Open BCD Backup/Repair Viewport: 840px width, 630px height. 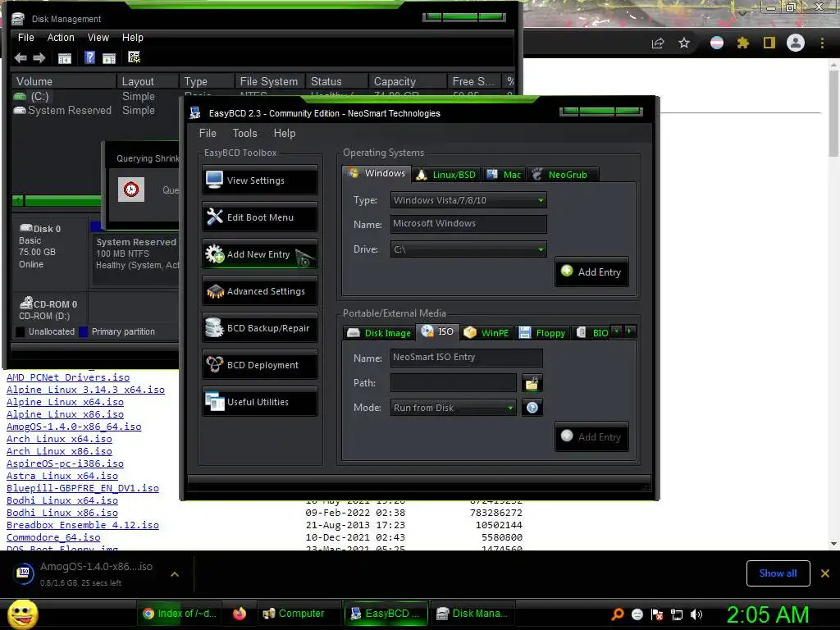[260, 328]
